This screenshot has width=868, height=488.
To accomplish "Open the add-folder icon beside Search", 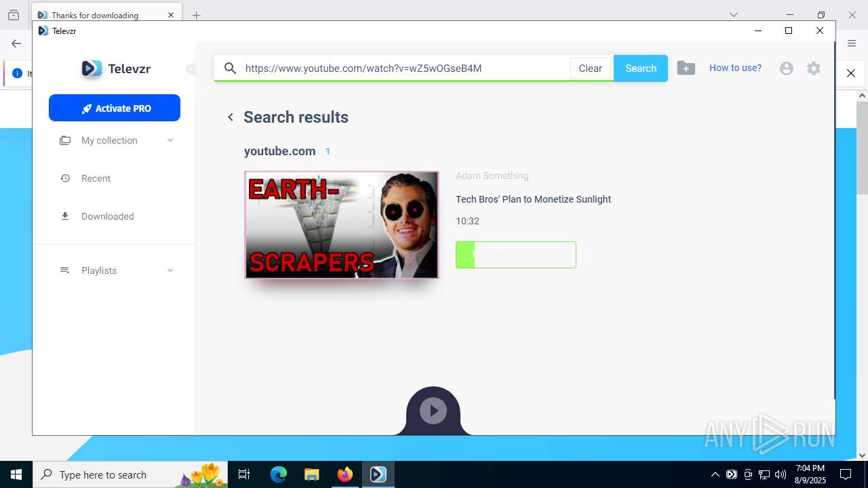I will [686, 68].
